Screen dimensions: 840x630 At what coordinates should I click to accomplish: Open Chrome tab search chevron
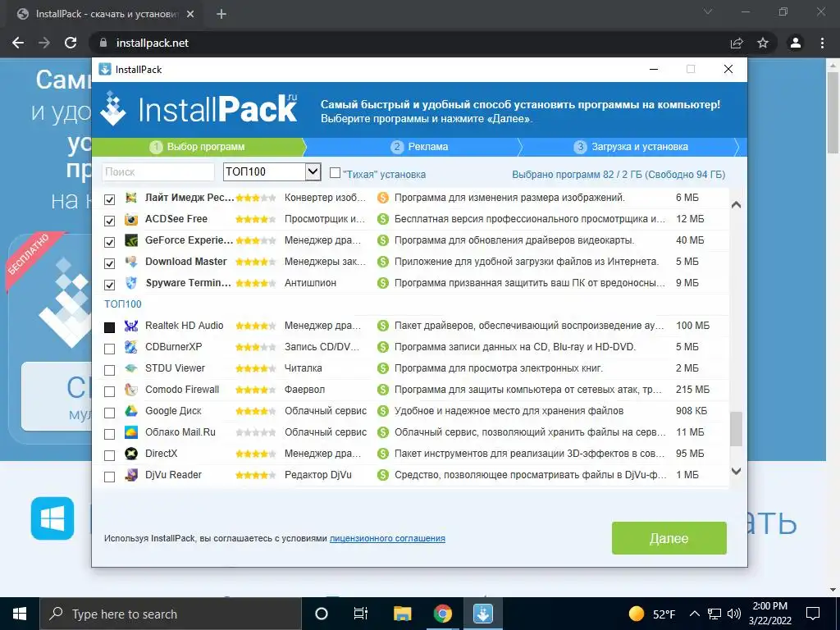708,11
